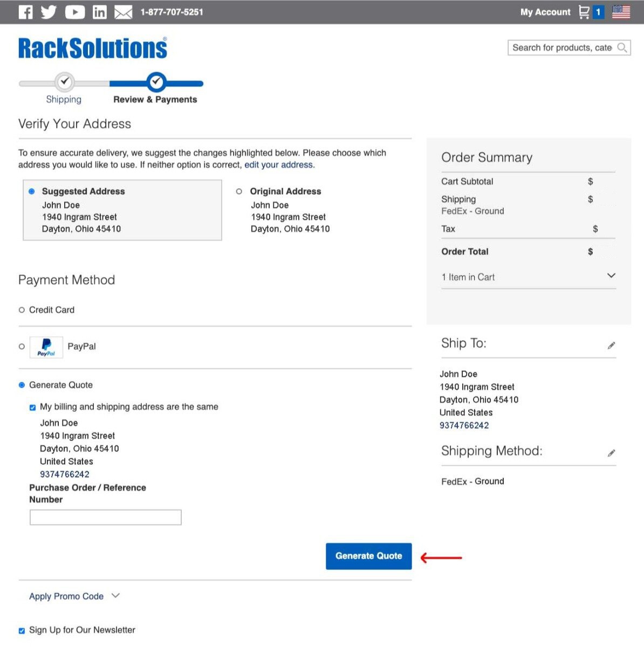Edit Shipping Method pencil icon
The width and height of the screenshot is (644, 647).
point(611,453)
